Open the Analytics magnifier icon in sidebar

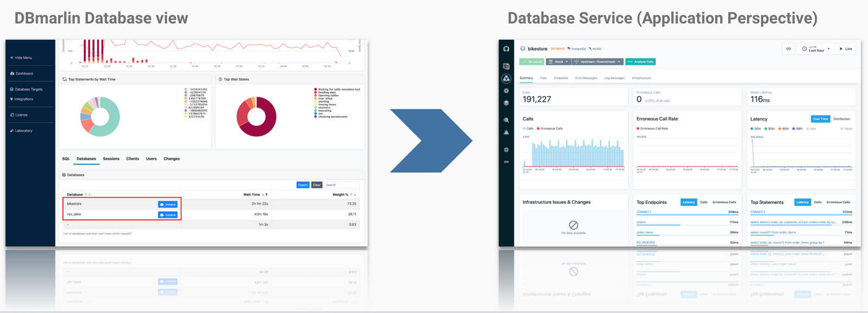coord(506,120)
